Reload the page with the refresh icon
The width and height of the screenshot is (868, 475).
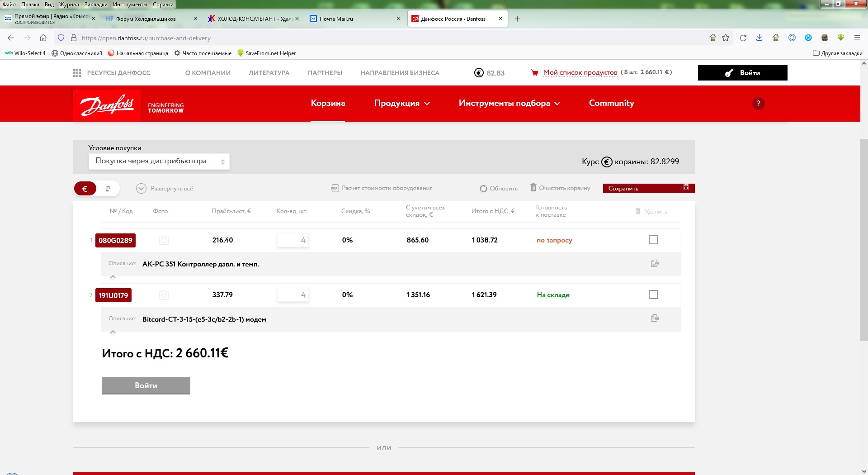click(x=743, y=38)
